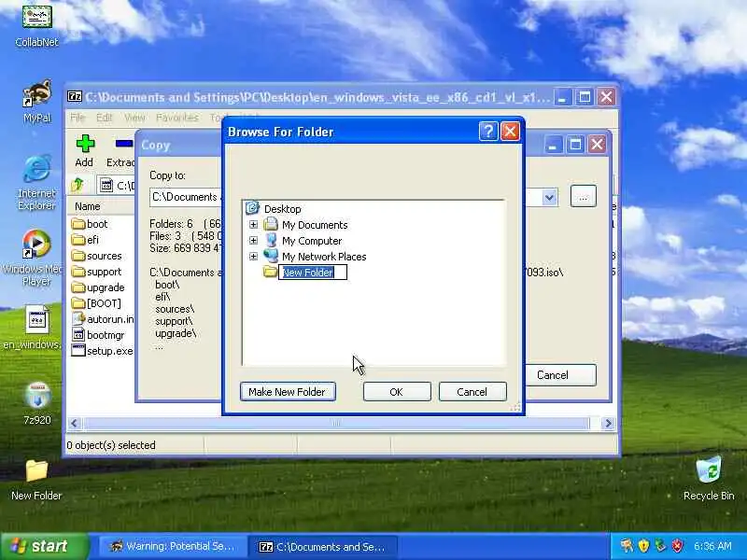Click the Name column header in 7-Zip
Viewport: 747px width, 560px height.
(87, 206)
